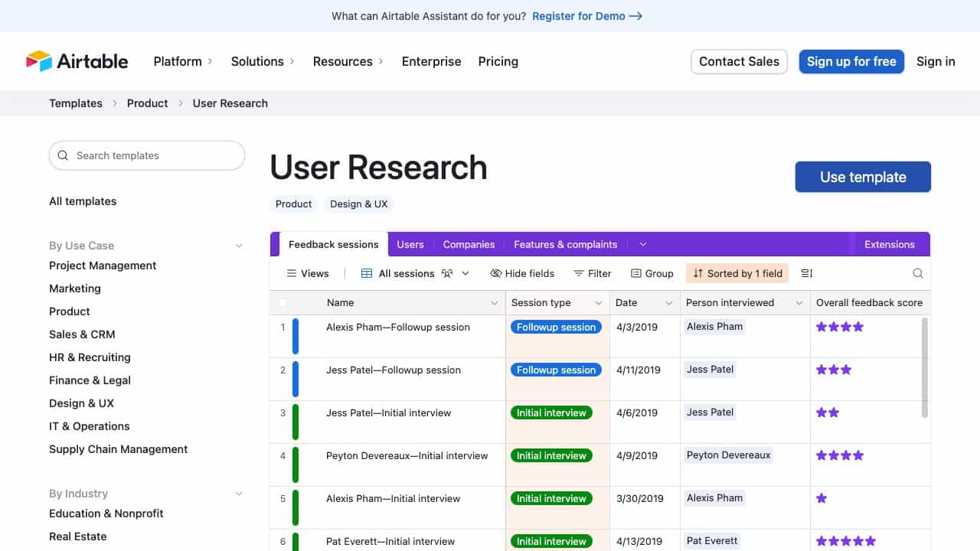Open the more tables chevron after Features & complaints
The height and width of the screenshot is (551, 980).
point(643,244)
